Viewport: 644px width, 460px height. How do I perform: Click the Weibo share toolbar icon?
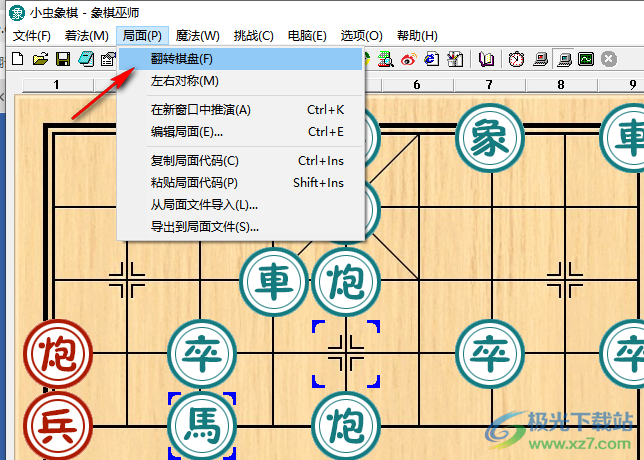(x=409, y=60)
